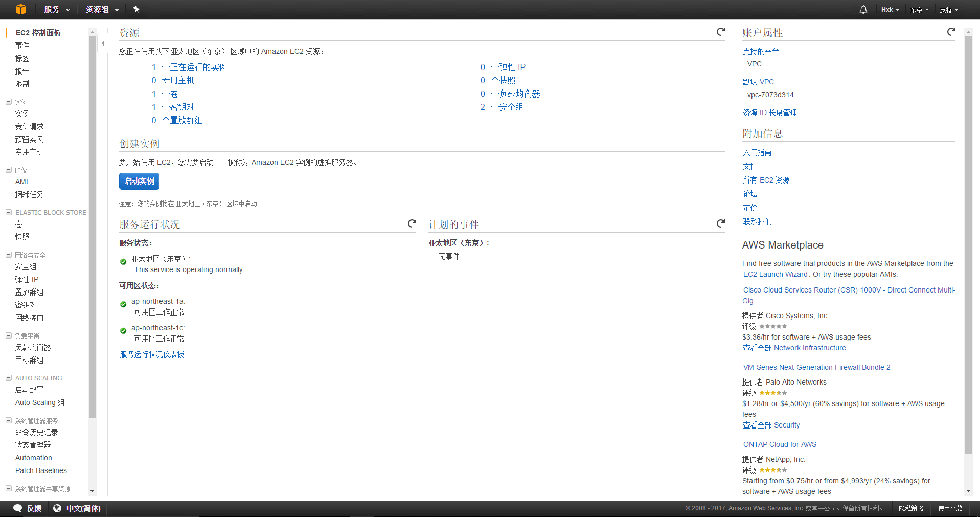The image size is (980, 517).
Task: Collapse the 系统管理器服务 sidebar group
Action: [9, 420]
